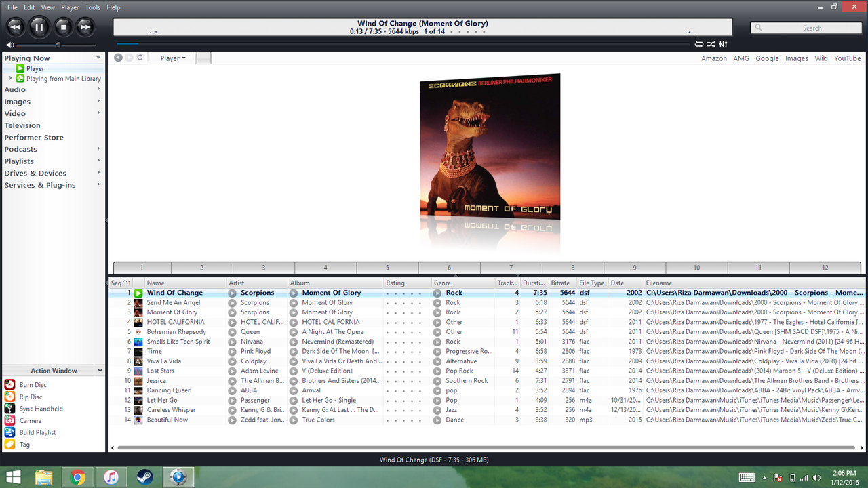Click the Tag action icon
The height and width of the screenshot is (488, 868).
[x=9, y=445]
